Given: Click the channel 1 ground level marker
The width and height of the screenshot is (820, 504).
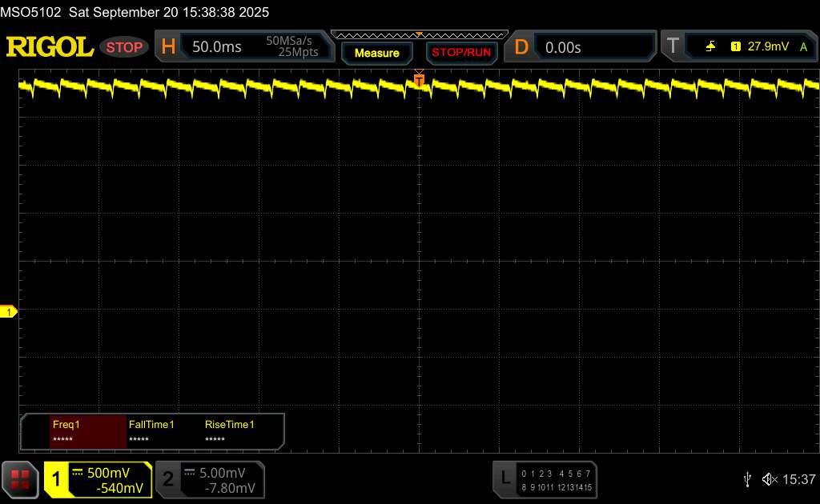Looking at the screenshot, I should (10, 312).
